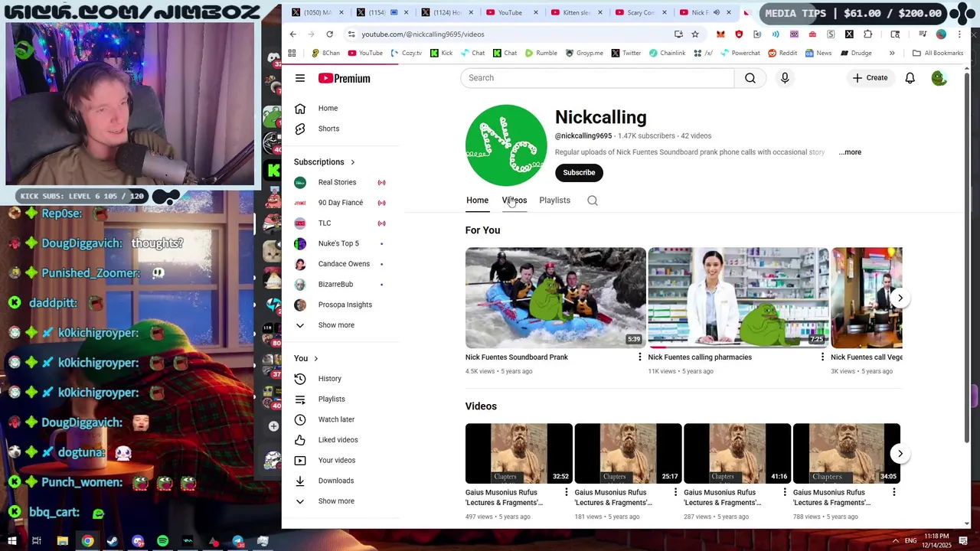Open bookmarks apps grid icon

click(292, 53)
